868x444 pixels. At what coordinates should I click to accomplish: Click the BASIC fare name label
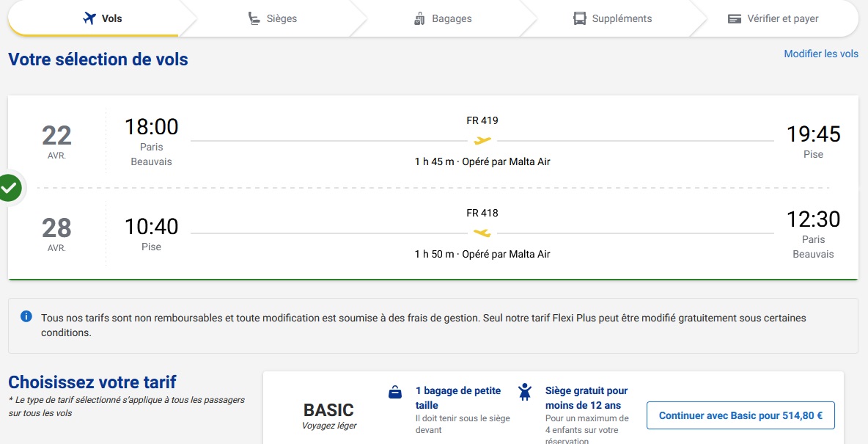pyautogui.click(x=328, y=410)
